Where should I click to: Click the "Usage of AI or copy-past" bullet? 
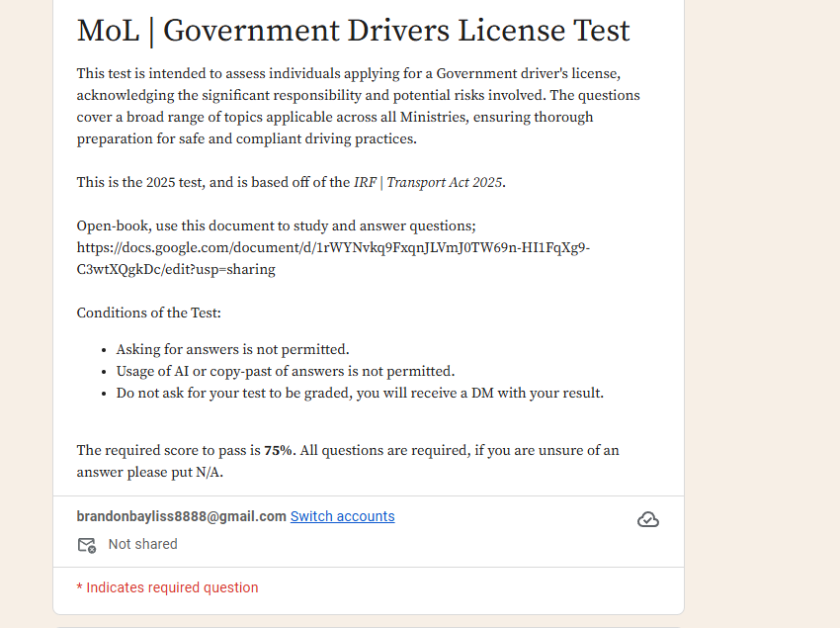pyautogui.click(x=285, y=371)
